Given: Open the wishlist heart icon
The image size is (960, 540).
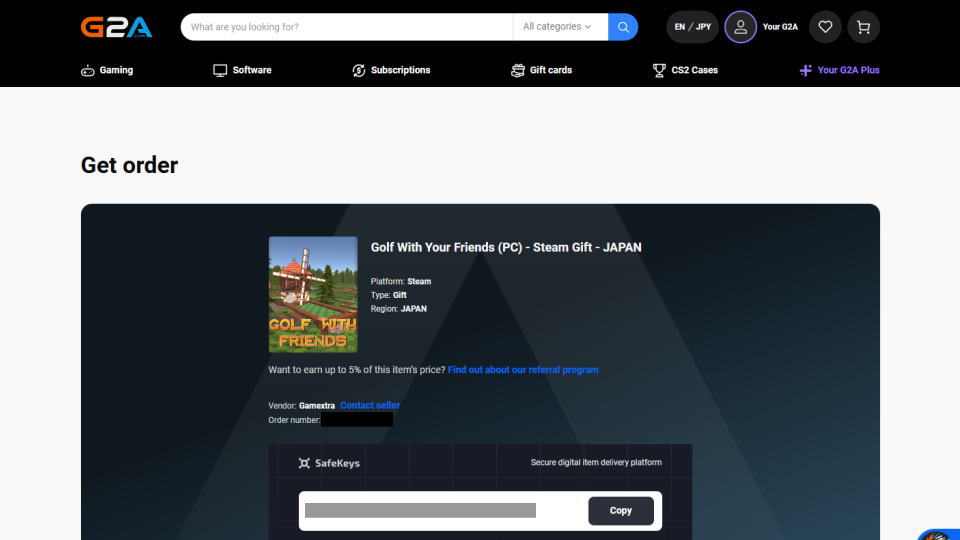Looking at the screenshot, I should [825, 27].
